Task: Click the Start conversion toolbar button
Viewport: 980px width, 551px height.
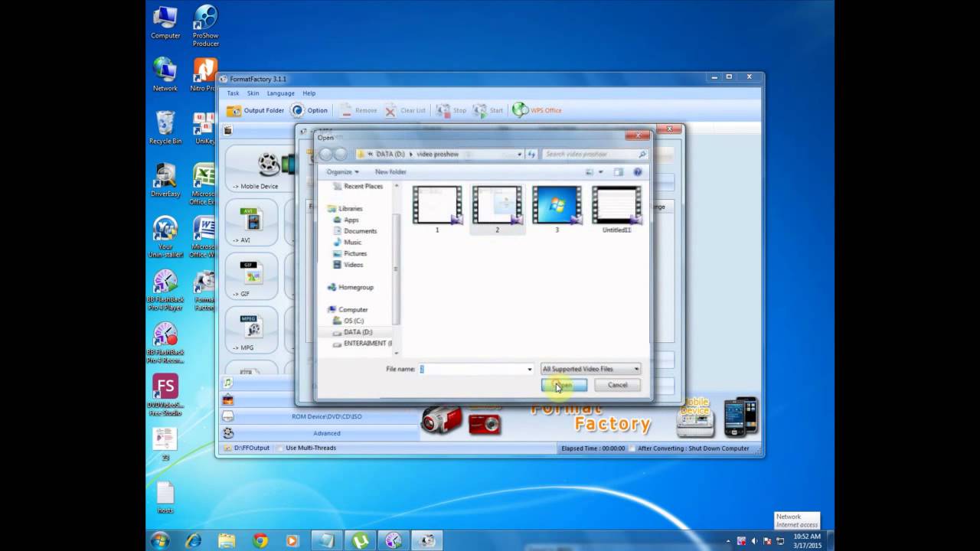Action: point(488,110)
